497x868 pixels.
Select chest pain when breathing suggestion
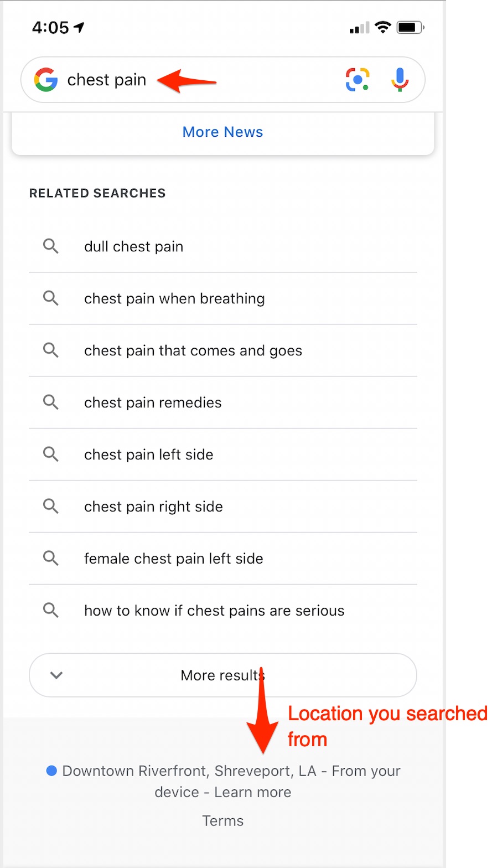click(x=174, y=299)
